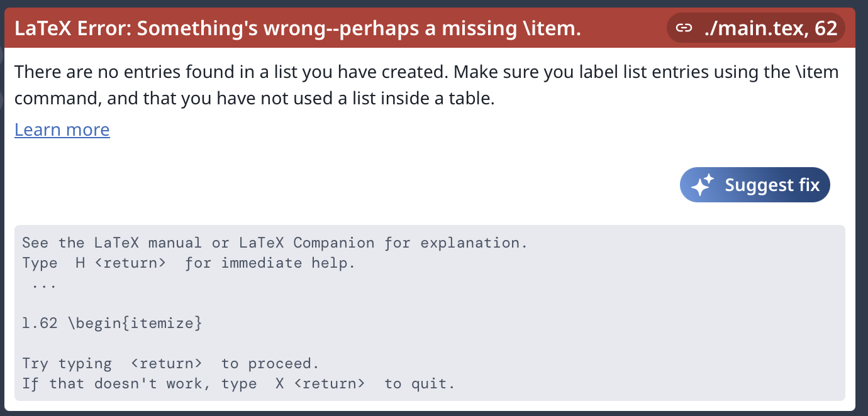Click the sparkle icon on Suggest fix
Viewport: 868px width, 416px height.
[x=703, y=185]
